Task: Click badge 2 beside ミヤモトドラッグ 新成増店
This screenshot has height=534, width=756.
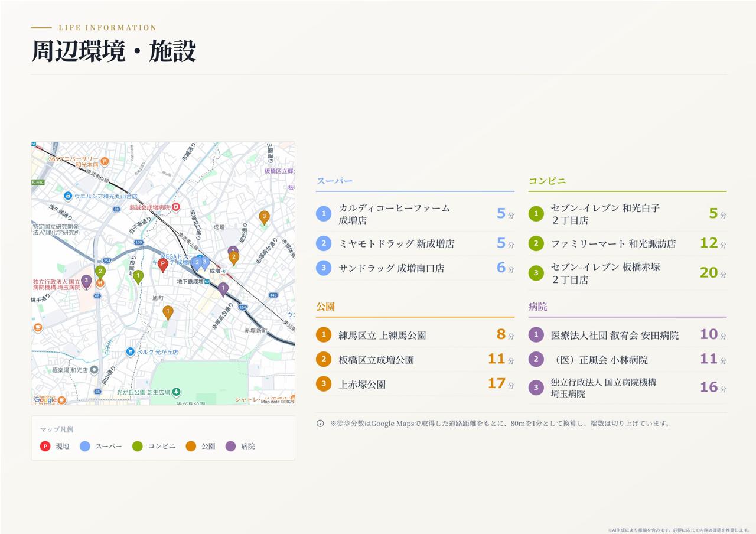Action: 324,243
